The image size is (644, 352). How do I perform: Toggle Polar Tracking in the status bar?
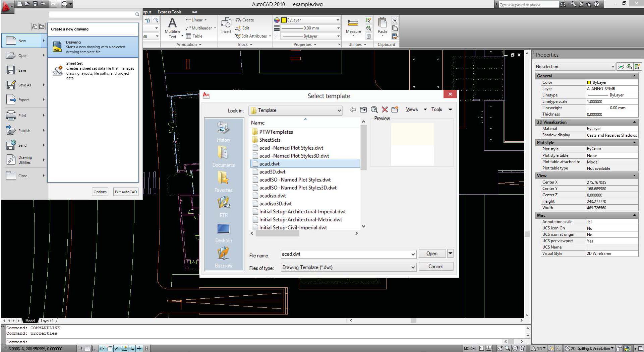click(102, 348)
